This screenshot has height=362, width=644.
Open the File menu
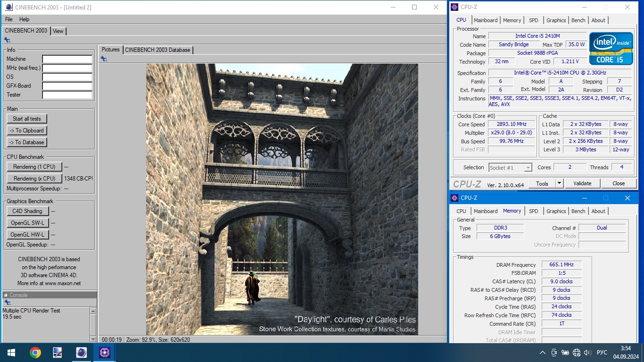pyautogui.click(x=9, y=19)
